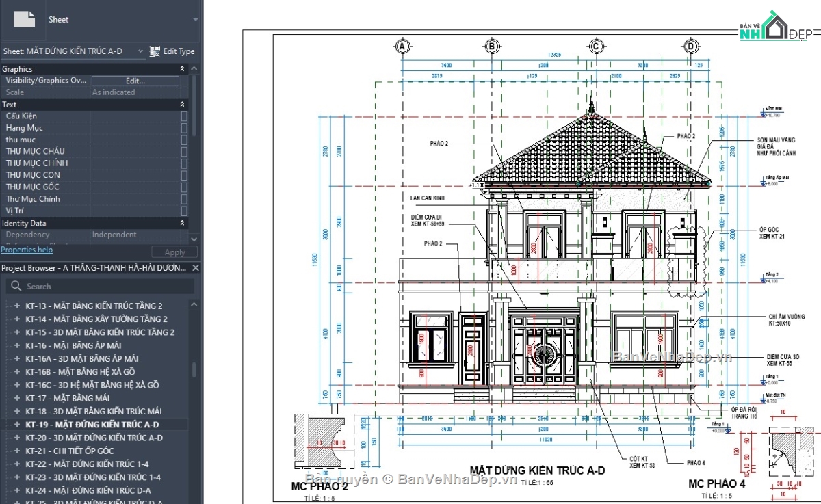Click the LAN CAN KÍNH annotation

[427, 198]
